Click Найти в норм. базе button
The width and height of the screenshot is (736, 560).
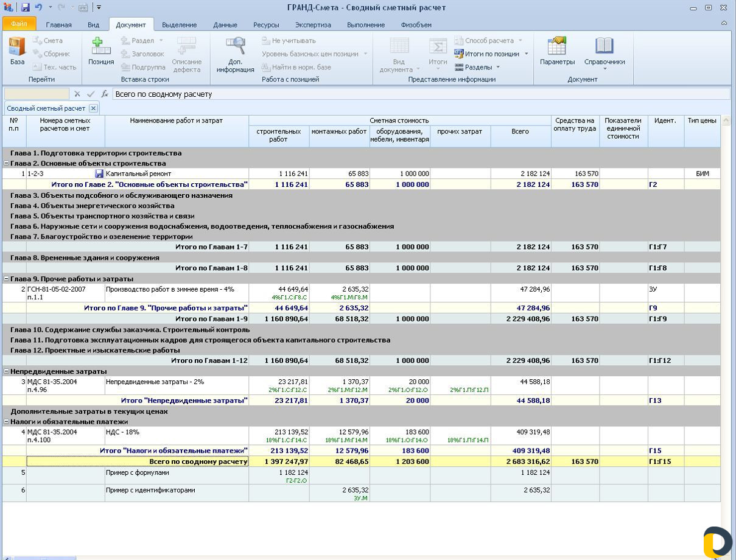[296, 68]
